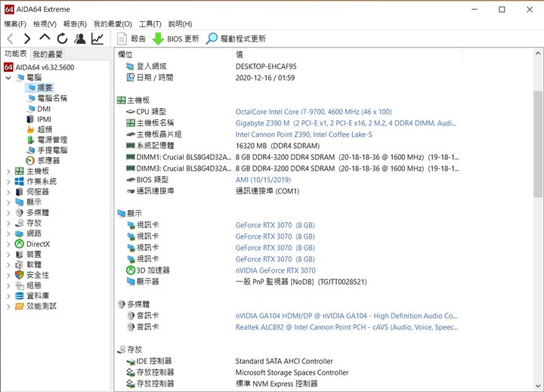Switch to the 功能表 tab
This screenshot has width=544, height=392.
pos(16,54)
